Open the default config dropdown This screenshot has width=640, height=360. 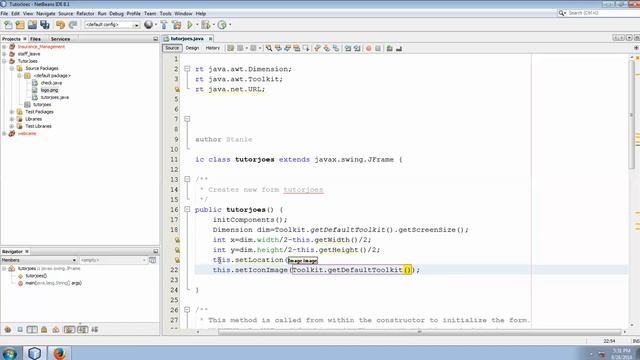tap(112, 25)
